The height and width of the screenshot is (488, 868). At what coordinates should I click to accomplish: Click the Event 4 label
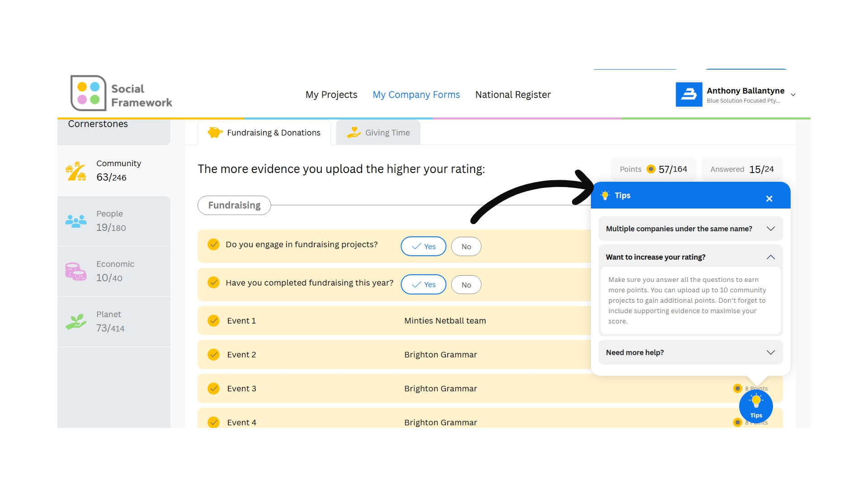click(x=241, y=422)
